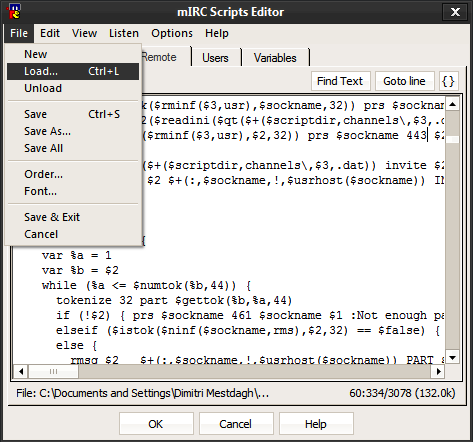Open the Listen menu
This screenshot has height=442, width=473.
124,33
